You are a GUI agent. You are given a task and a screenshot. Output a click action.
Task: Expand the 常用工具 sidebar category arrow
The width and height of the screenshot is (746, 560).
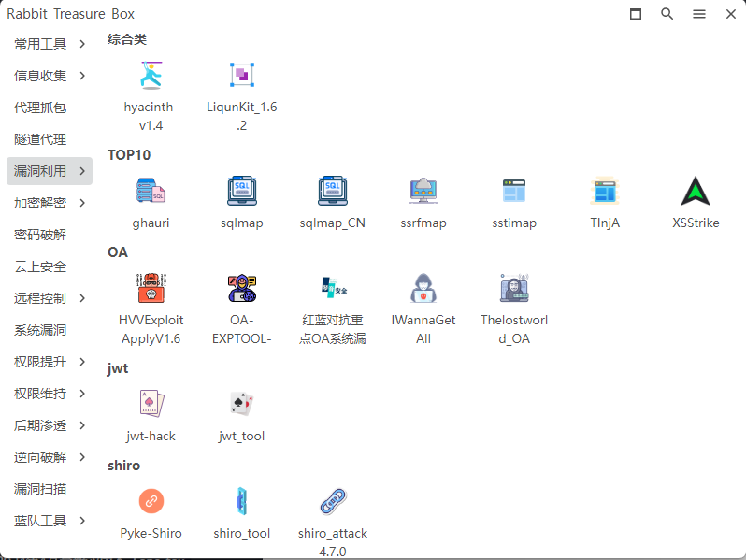(x=83, y=44)
